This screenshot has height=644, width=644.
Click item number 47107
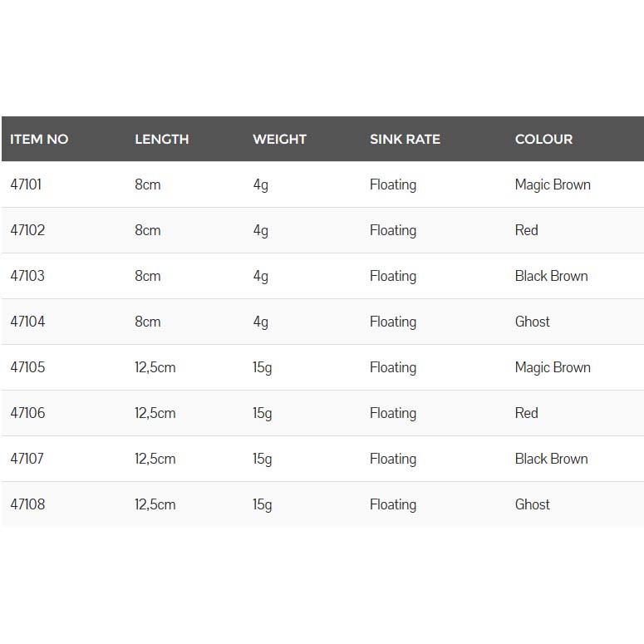[x=27, y=459]
